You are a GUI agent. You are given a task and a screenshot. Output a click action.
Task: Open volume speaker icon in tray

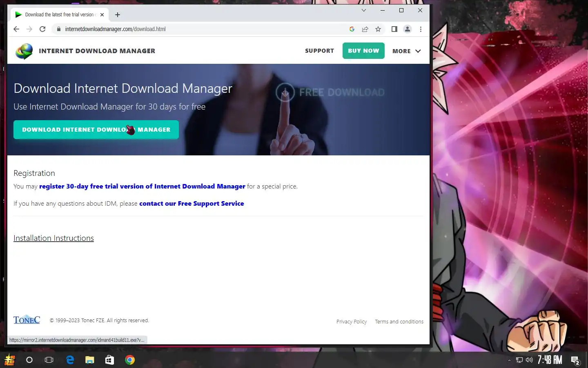pos(529,360)
